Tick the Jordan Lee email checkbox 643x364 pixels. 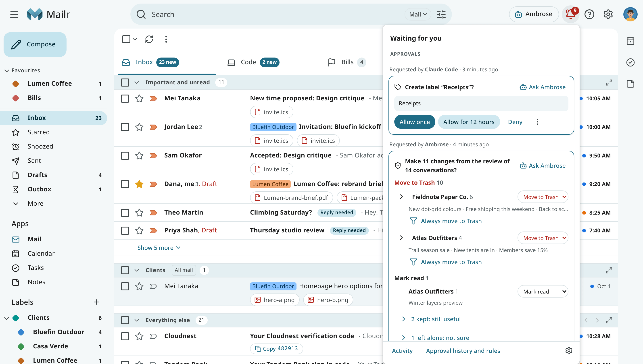pyautogui.click(x=125, y=127)
